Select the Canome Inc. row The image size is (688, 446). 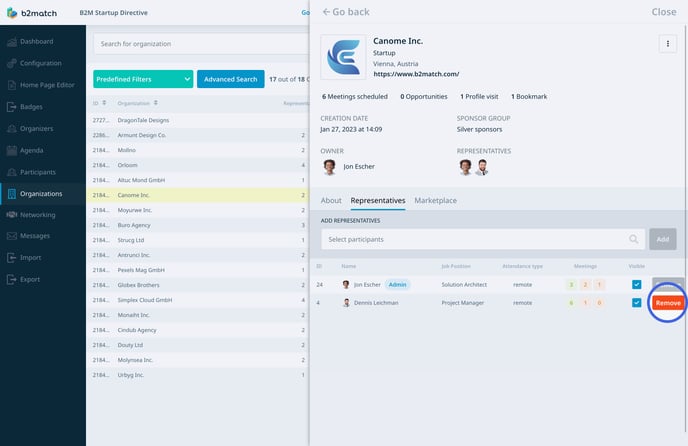coord(198,195)
